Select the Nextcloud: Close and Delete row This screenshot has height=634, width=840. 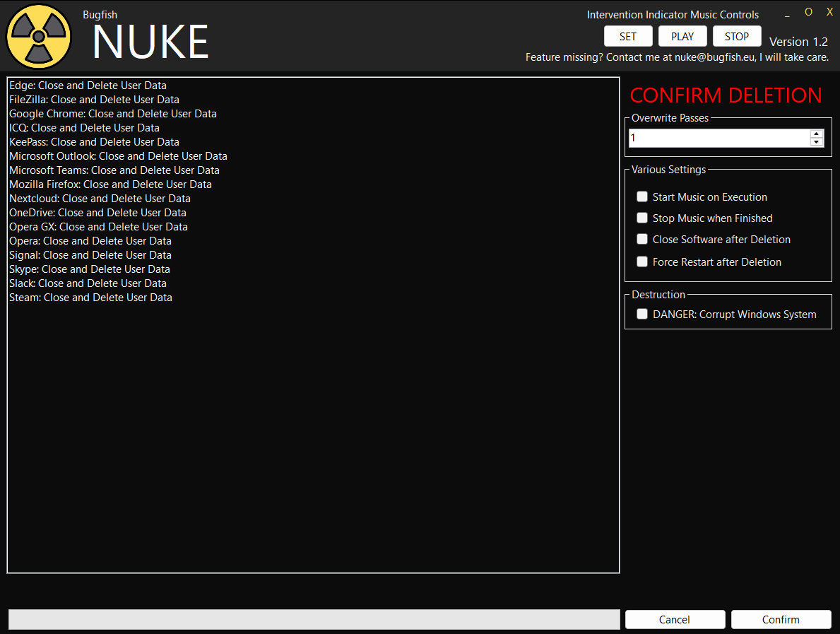pyautogui.click(x=314, y=199)
